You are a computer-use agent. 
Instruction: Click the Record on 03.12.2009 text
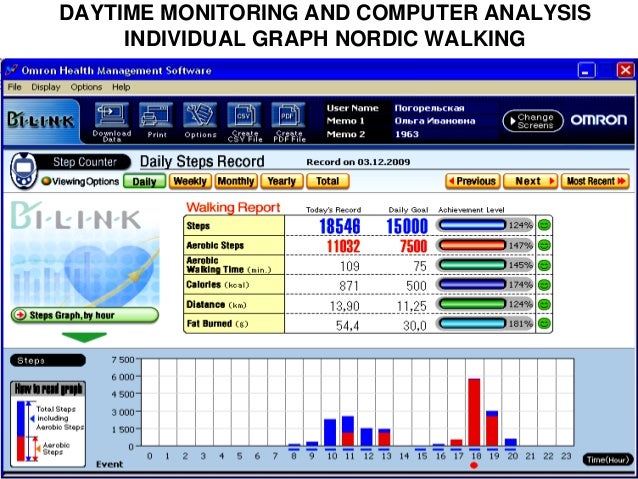(358, 162)
